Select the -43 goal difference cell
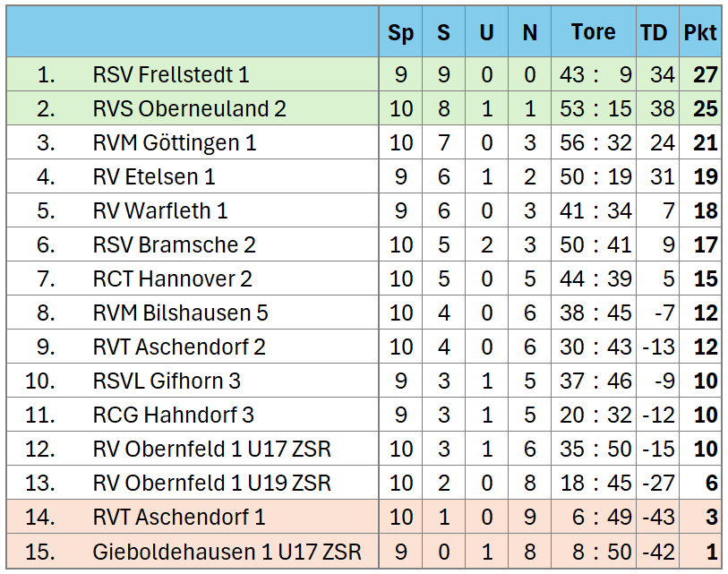Viewport: 728px width, 574px height. pos(658,517)
